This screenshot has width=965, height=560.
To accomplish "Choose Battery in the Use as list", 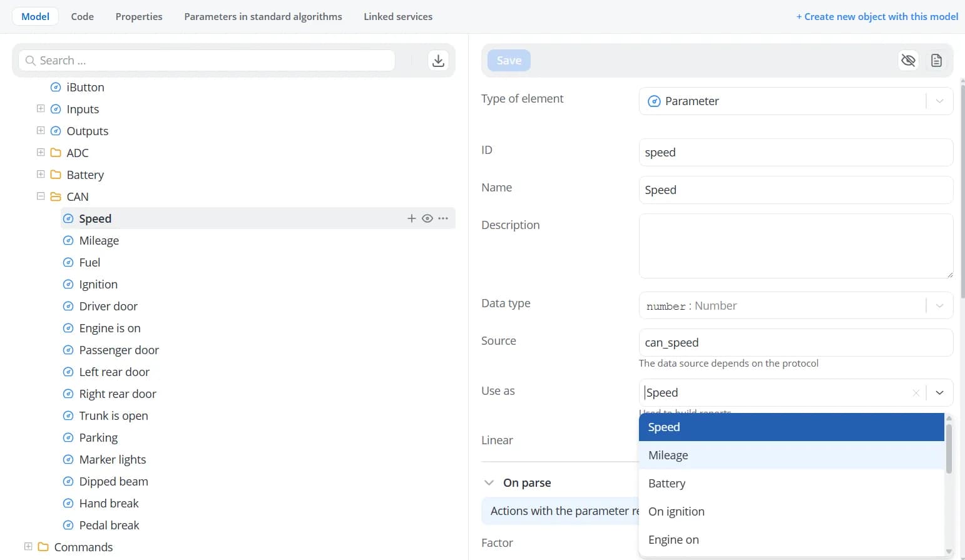I will point(791,484).
